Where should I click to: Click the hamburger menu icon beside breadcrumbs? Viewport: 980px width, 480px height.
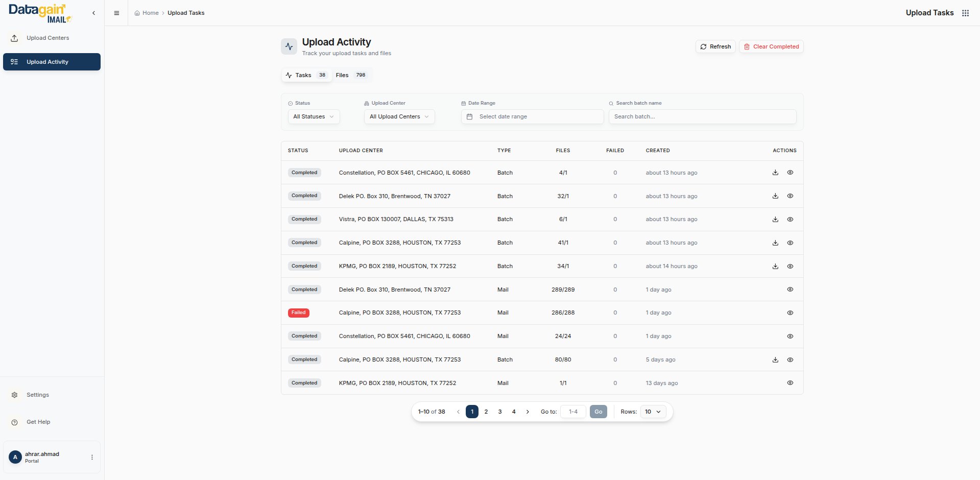[116, 13]
